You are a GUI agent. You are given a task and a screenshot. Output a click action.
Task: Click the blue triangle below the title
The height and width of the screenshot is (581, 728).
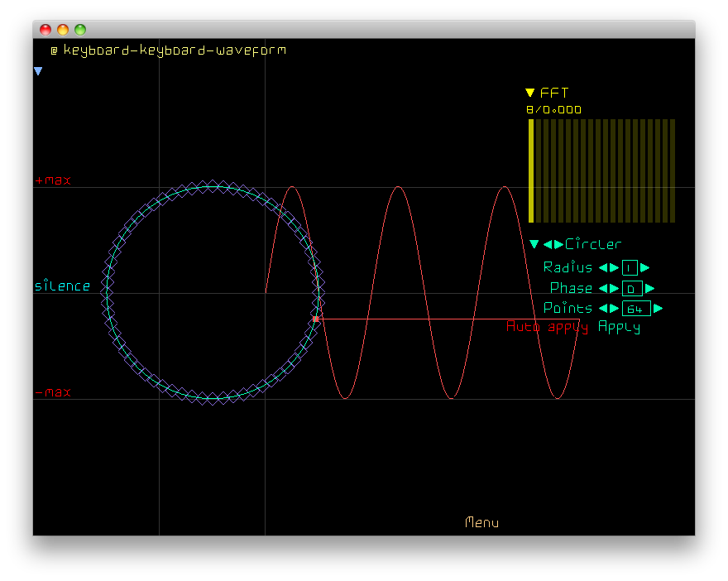[x=38, y=72]
